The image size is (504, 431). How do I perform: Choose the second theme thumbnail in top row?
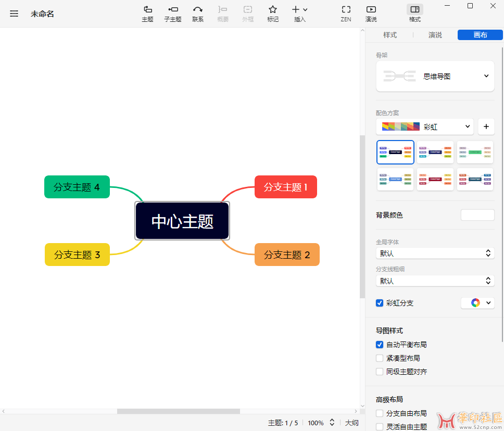coord(435,152)
